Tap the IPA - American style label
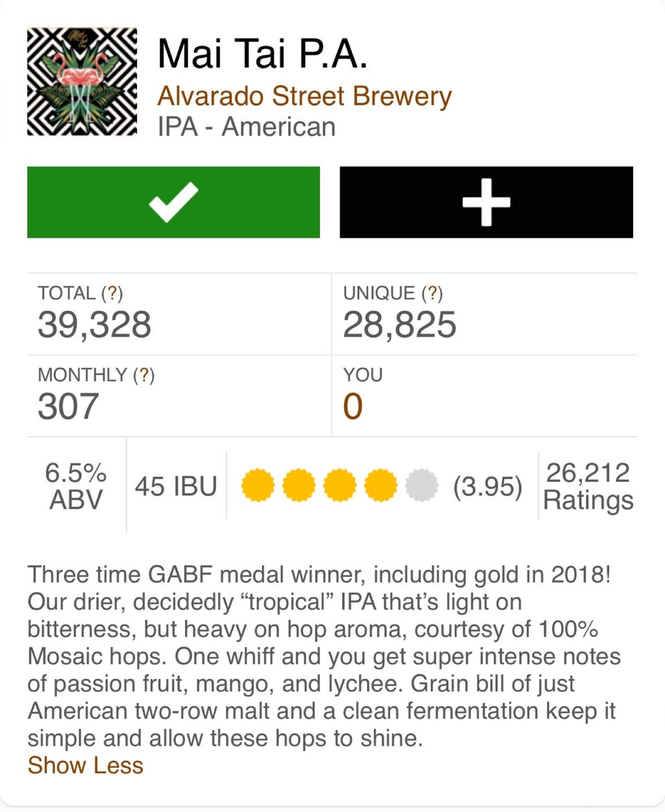This screenshot has height=812, width=665. pos(247,127)
